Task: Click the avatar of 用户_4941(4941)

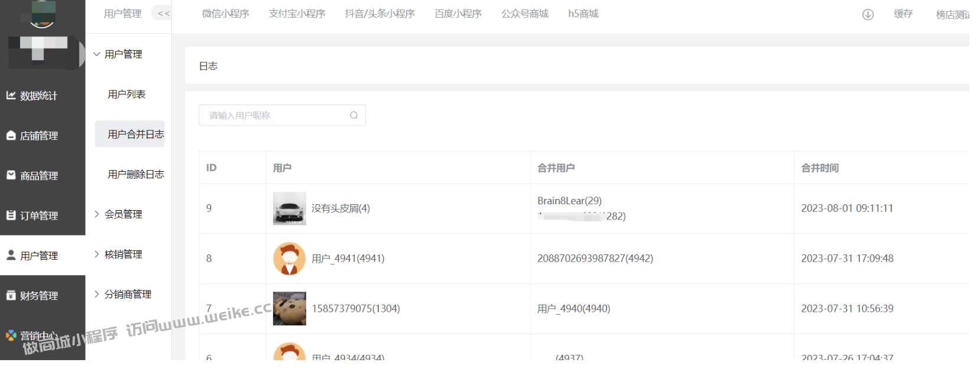Action: click(290, 259)
